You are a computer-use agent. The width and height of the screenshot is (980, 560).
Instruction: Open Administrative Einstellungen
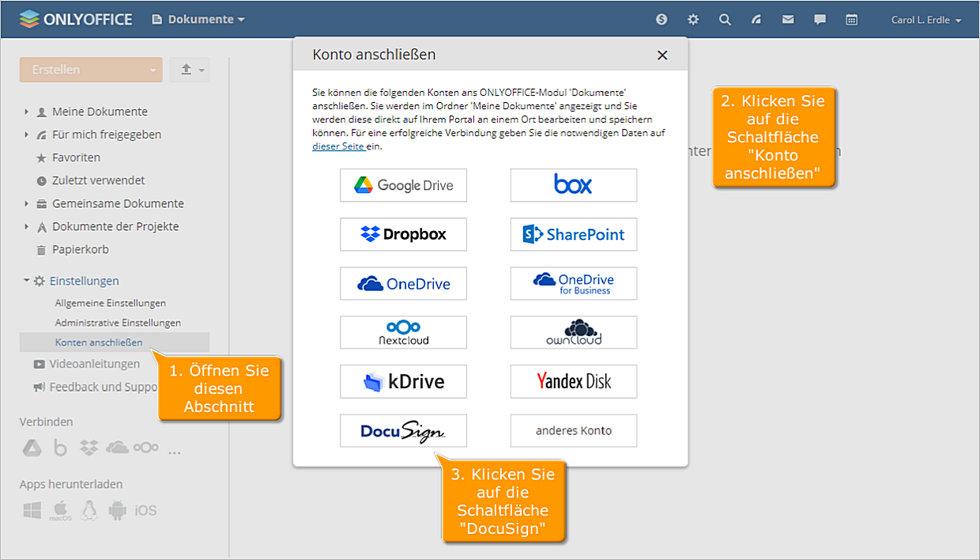118,323
